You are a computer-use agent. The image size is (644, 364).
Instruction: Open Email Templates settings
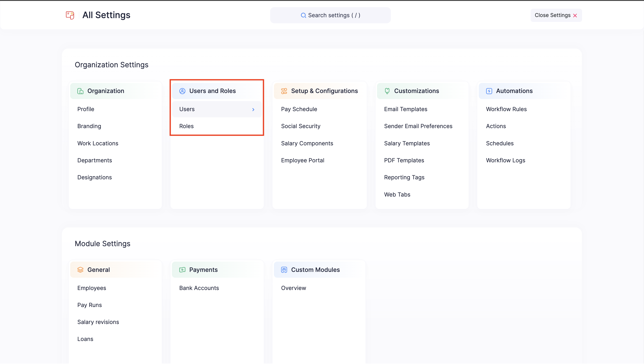pyautogui.click(x=405, y=109)
